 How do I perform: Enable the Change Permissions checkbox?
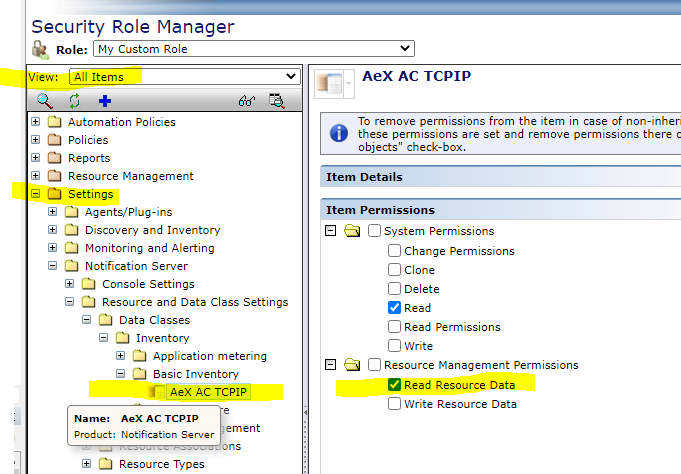pos(395,251)
